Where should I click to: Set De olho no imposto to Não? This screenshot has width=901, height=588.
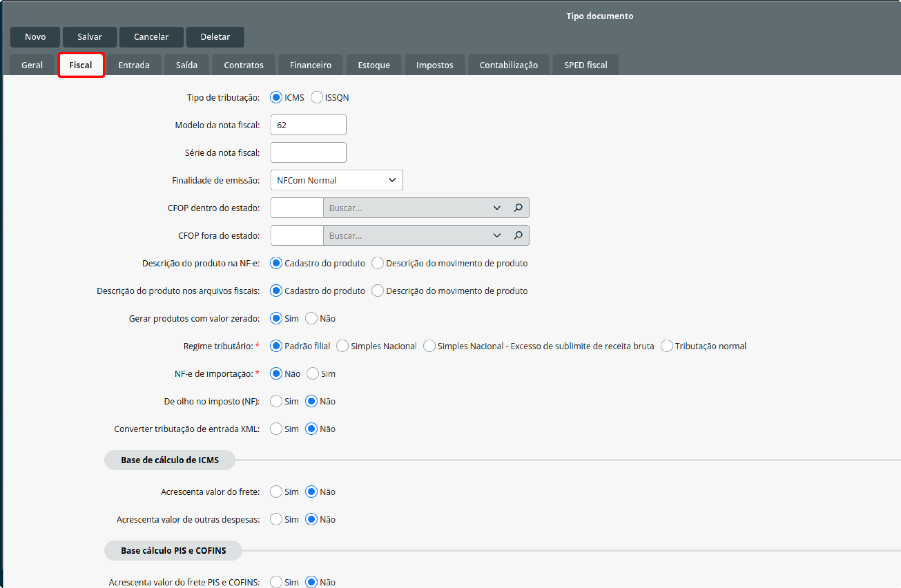(311, 401)
